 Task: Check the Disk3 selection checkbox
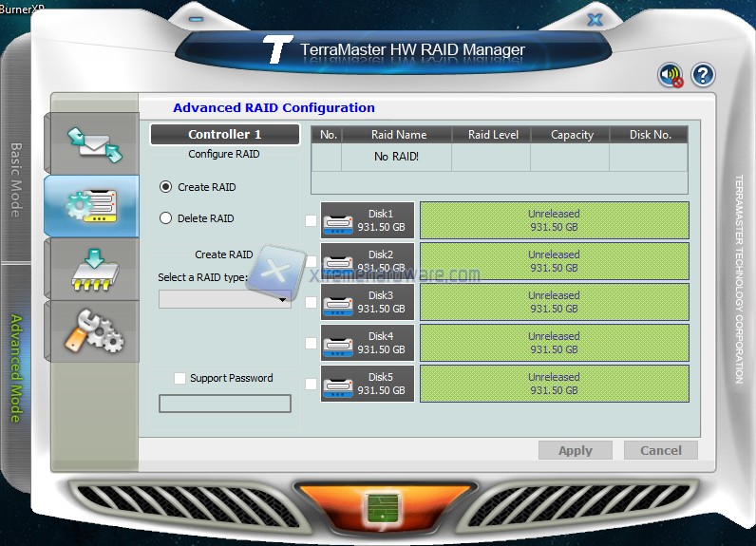311,303
